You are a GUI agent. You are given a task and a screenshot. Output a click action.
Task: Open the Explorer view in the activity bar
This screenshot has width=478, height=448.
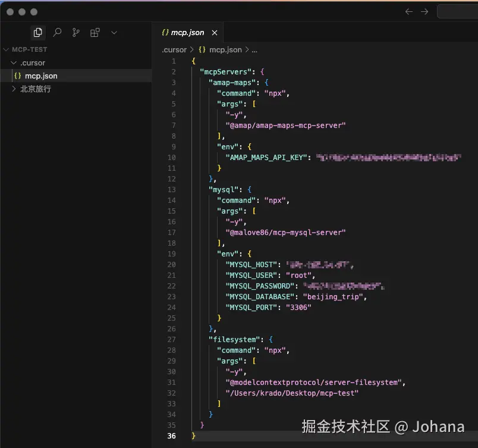(x=37, y=32)
